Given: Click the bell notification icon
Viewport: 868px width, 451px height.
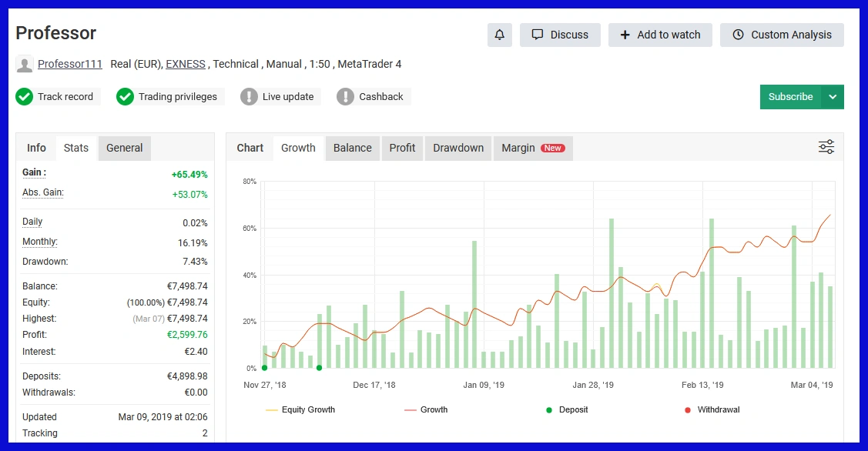Looking at the screenshot, I should (500, 35).
